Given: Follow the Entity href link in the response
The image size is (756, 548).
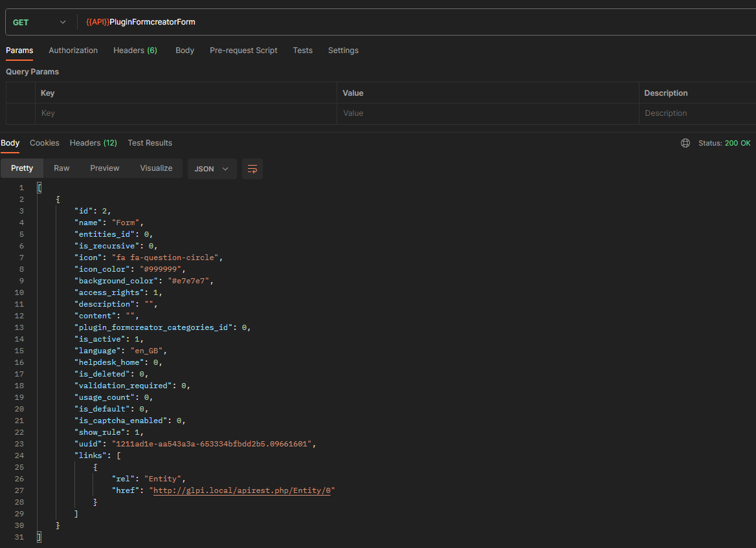Looking at the screenshot, I should 242,490.
